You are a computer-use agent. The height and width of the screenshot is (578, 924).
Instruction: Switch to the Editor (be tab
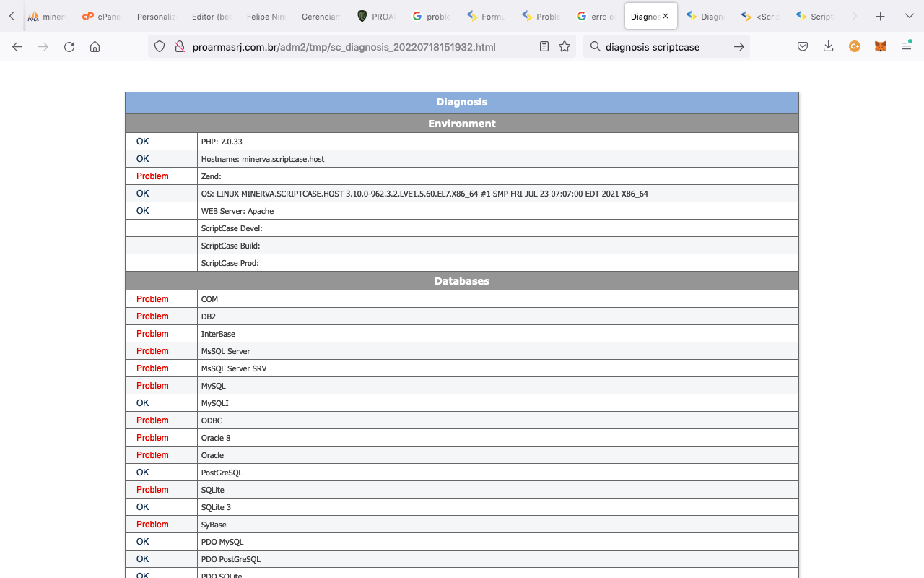[x=211, y=16]
